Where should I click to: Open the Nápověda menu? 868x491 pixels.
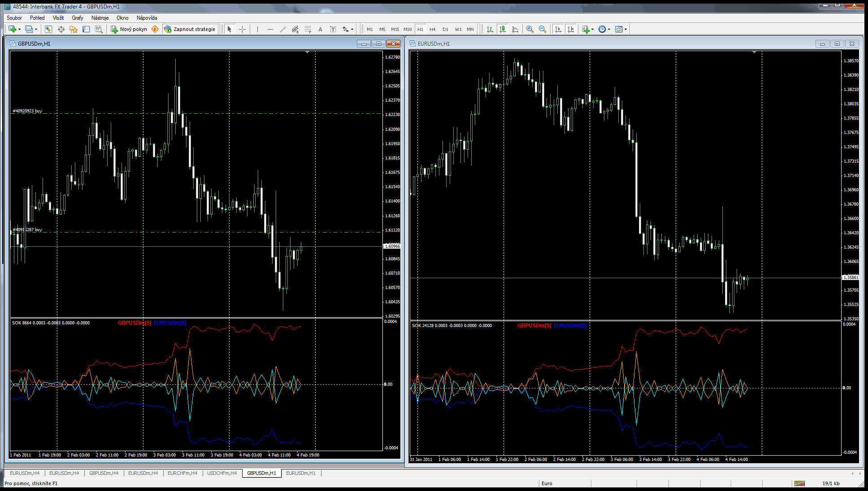(147, 18)
